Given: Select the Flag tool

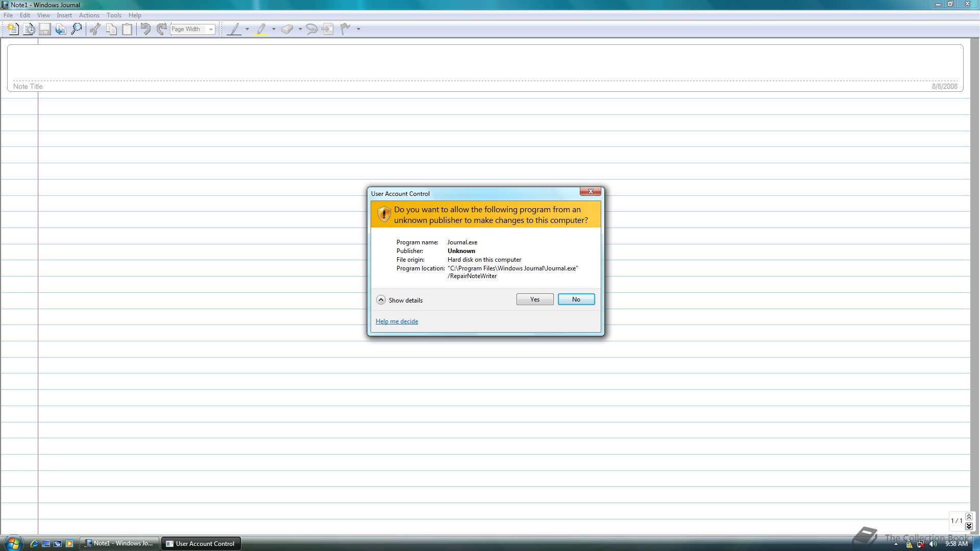Looking at the screenshot, I should coord(346,29).
